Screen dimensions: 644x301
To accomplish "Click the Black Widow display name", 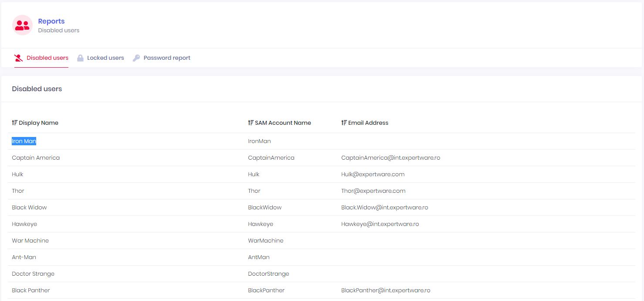I will pyautogui.click(x=29, y=208).
